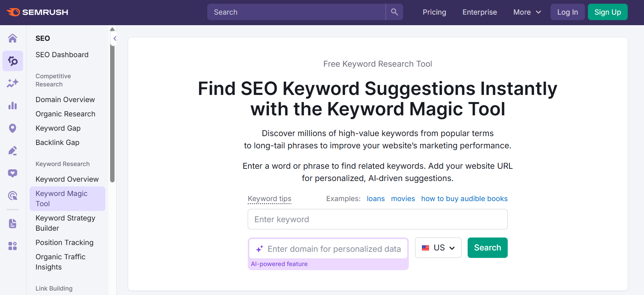Click the analytics bar-chart icon in the sidebar
Screen dimensions: 644x295
(13, 105)
